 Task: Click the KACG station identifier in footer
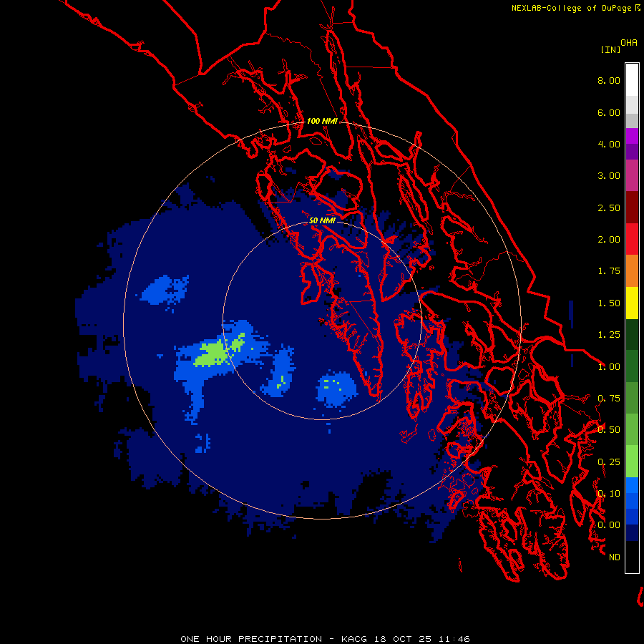355,639
